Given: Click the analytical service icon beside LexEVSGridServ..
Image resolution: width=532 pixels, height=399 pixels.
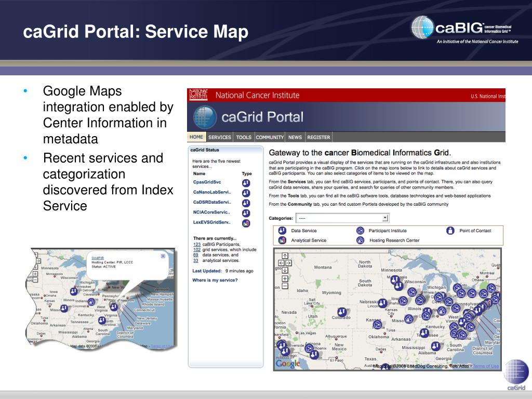Looking at the screenshot, I should 246,223.
